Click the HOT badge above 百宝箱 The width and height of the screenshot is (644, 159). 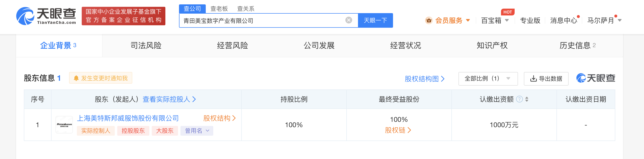click(508, 12)
